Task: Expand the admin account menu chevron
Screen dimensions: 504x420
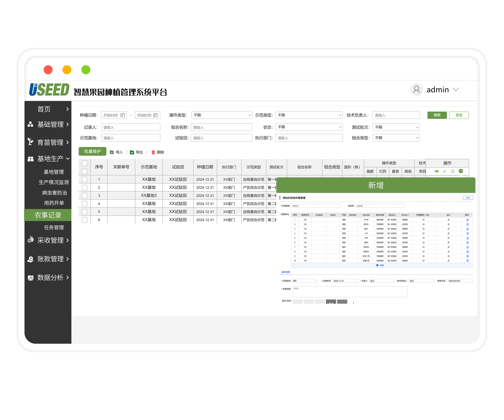Action: click(456, 89)
